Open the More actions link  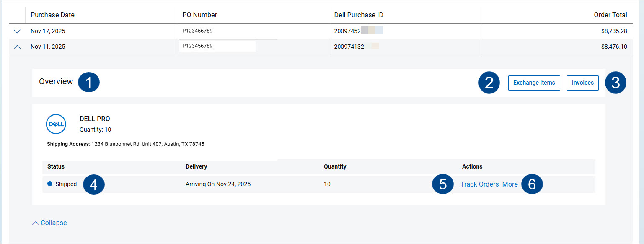[x=510, y=184]
